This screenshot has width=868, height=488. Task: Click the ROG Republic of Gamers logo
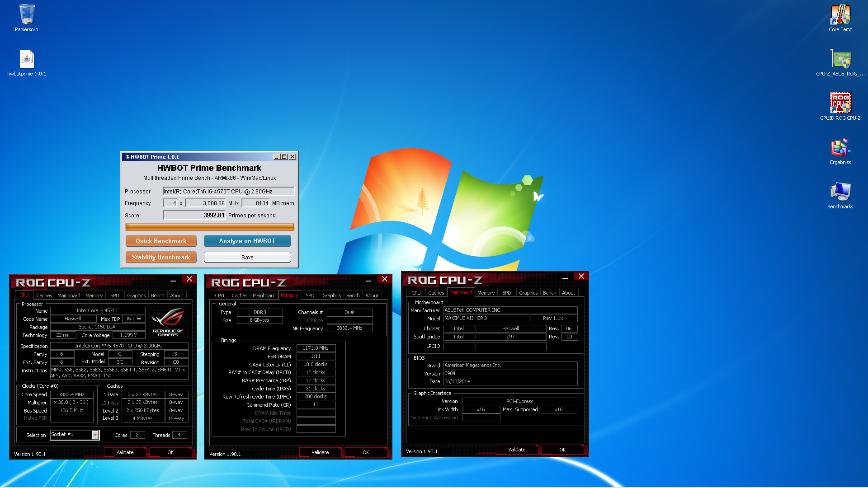point(168,322)
